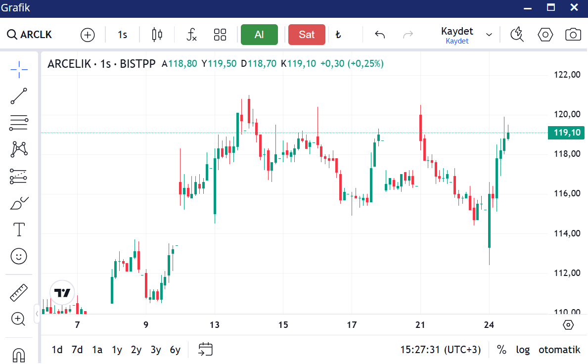Maximize the Grafik window
The width and height of the screenshot is (588, 364).
pyautogui.click(x=551, y=7)
